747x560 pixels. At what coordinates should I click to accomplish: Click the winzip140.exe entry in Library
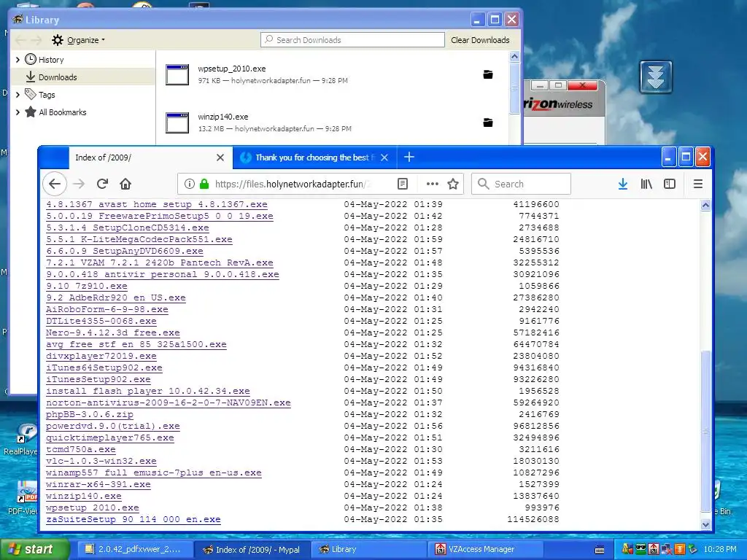pos(331,122)
